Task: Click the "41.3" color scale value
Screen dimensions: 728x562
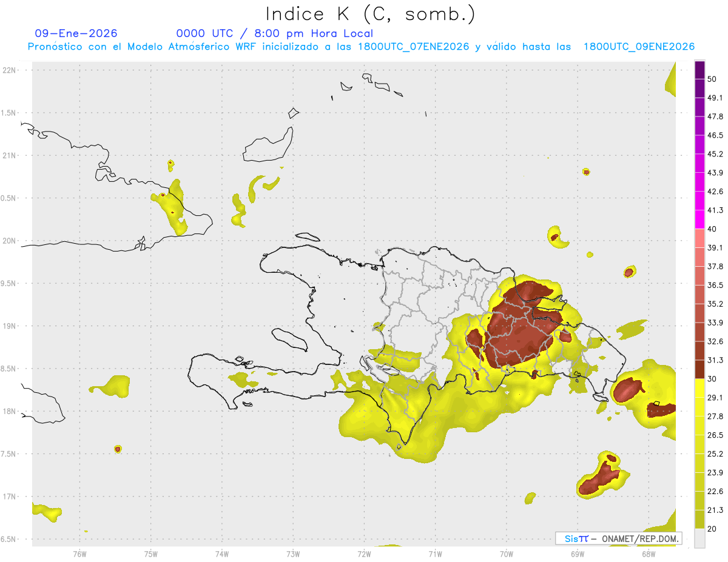Action: [715, 210]
